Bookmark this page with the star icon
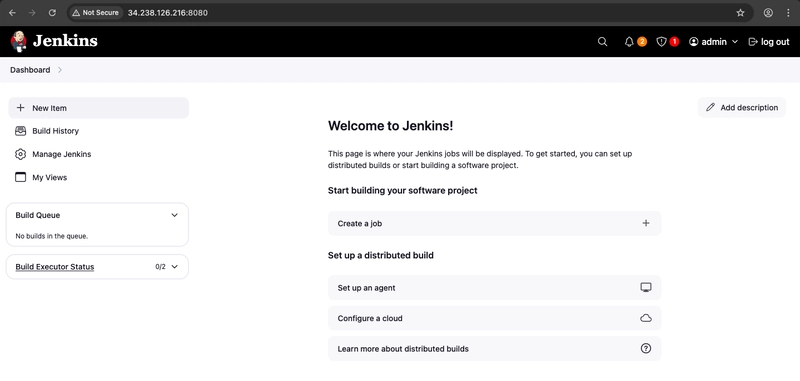This screenshot has height=381, width=800. point(740,13)
